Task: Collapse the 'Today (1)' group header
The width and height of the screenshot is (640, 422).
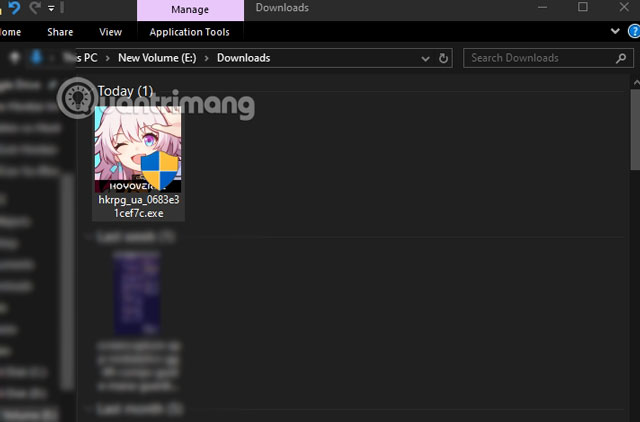Action: 125,91
